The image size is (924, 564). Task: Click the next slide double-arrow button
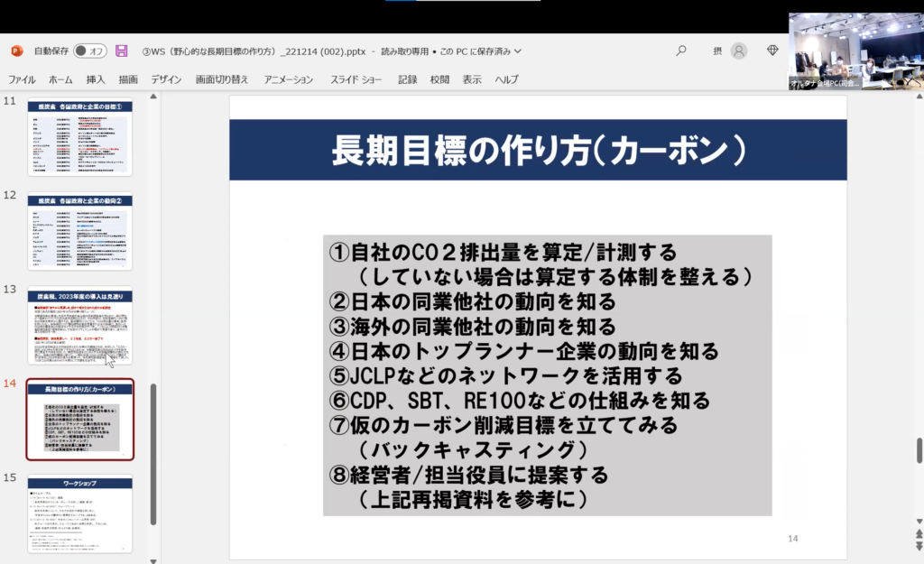(919, 546)
